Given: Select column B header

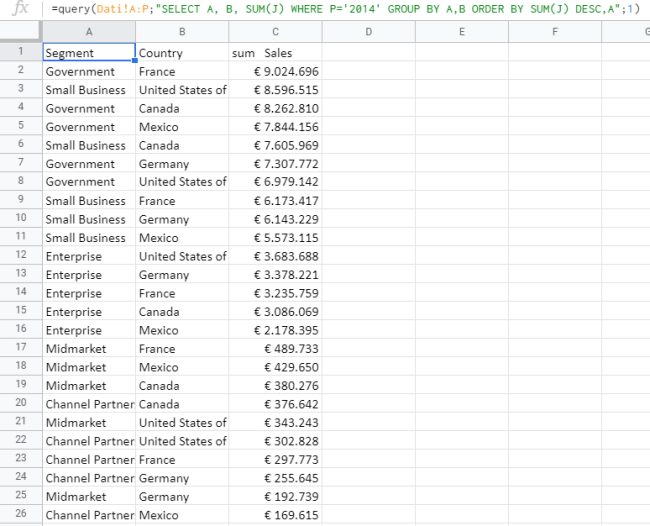Looking at the screenshot, I should pyautogui.click(x=181, y=32).
